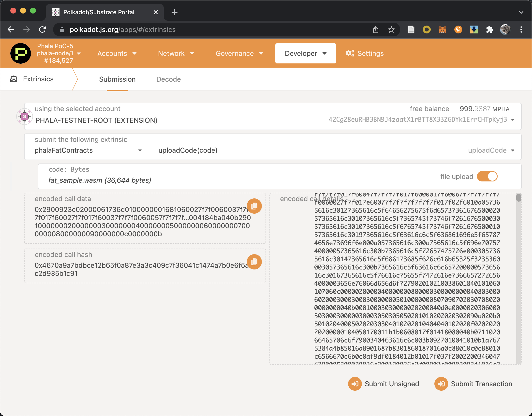The width and height of the screenshot is (532, 416).
Task: Click the PHALA-TESTNET-ROOT account identicon
Action: click(25, 116)
